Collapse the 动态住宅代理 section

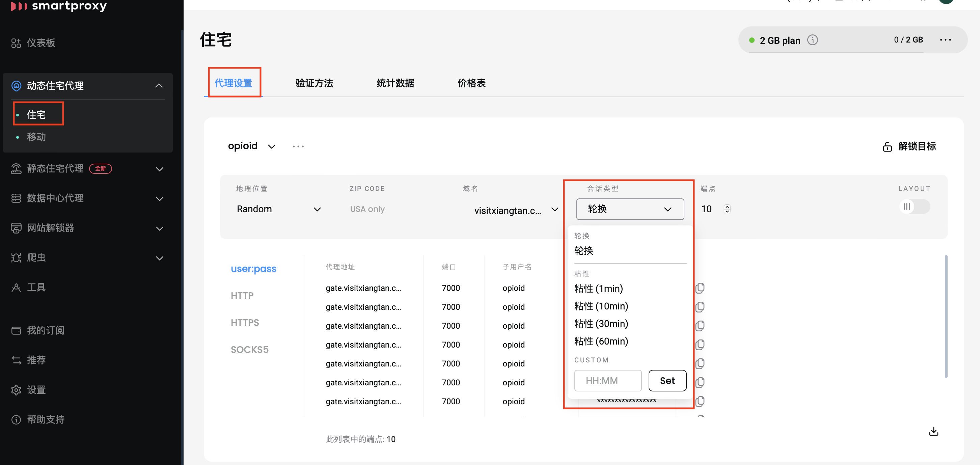point(159,86)
